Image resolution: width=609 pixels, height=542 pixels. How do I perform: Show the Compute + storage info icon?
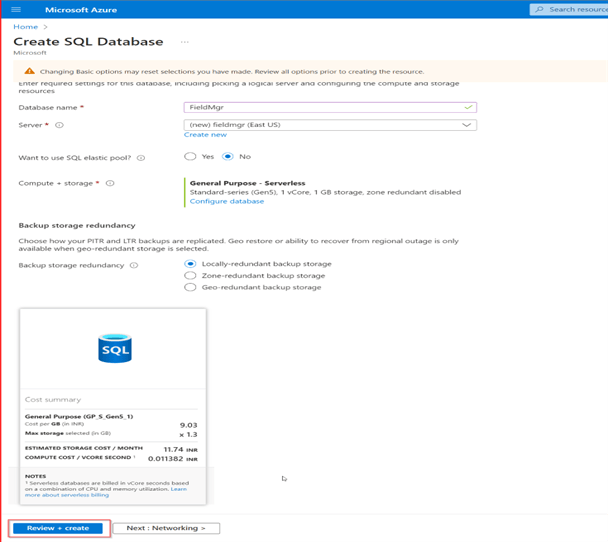pos(110,183)
